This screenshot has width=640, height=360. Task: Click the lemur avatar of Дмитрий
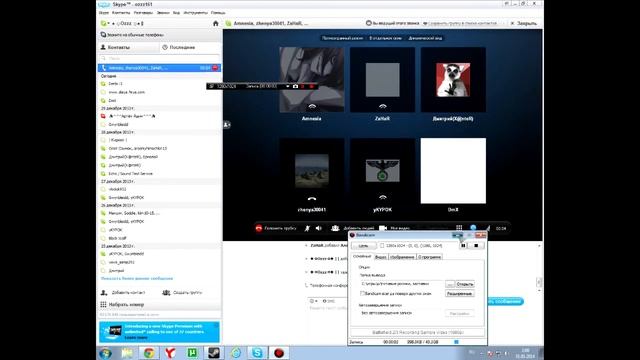(453, 80)
